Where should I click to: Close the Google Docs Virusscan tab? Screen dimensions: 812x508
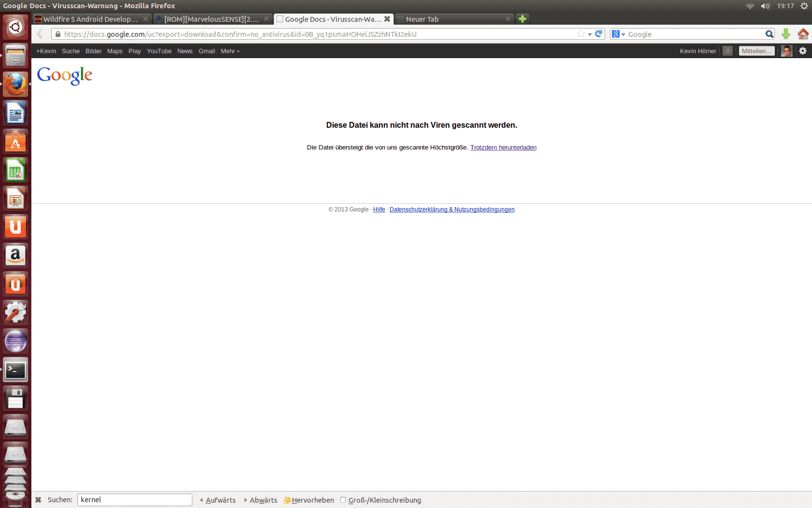pyautogui.click(x=387, y=19)
